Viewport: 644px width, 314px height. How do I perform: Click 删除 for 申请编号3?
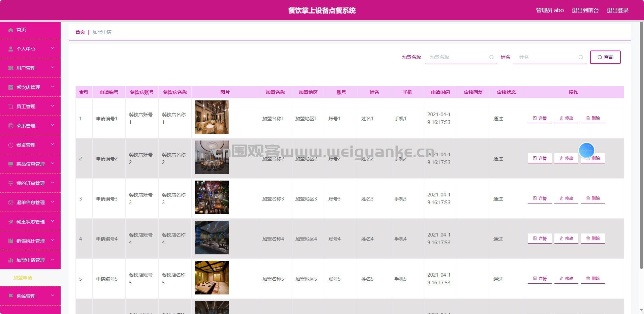[x=593, y=198]
